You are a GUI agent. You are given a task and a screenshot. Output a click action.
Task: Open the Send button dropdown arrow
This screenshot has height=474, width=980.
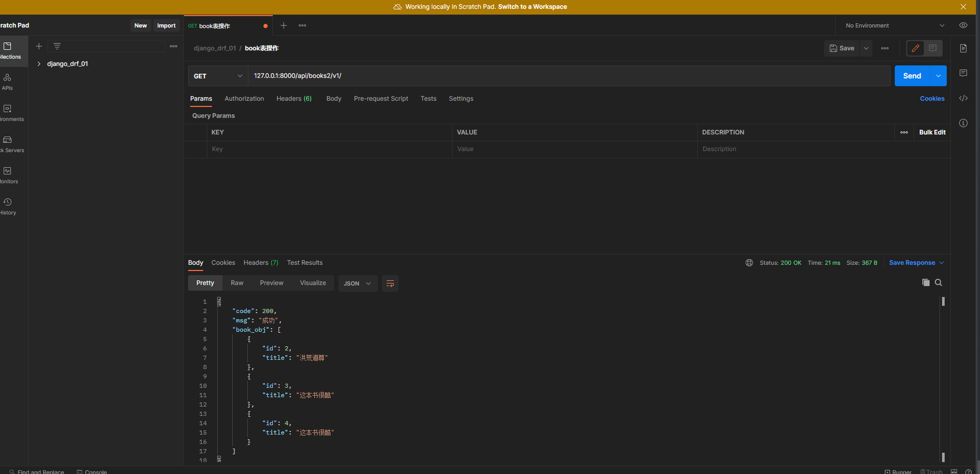[938, 76]
